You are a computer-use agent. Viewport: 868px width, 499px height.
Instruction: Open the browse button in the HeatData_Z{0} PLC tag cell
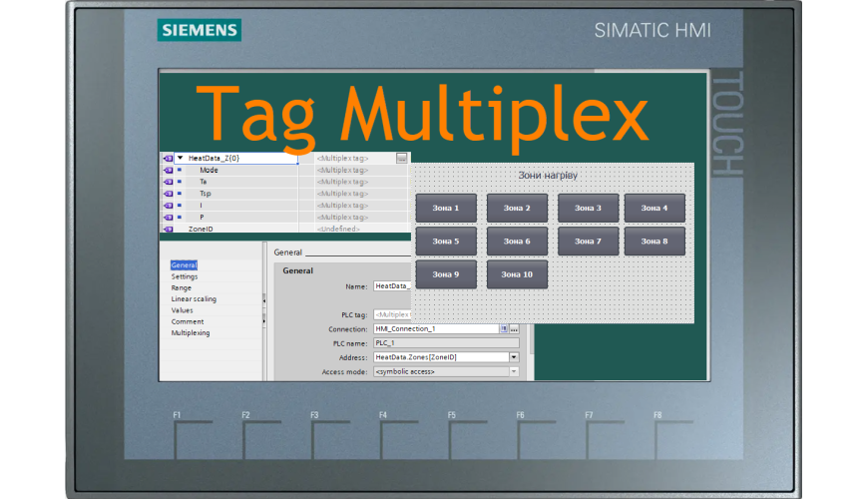[x=402, y=159]
